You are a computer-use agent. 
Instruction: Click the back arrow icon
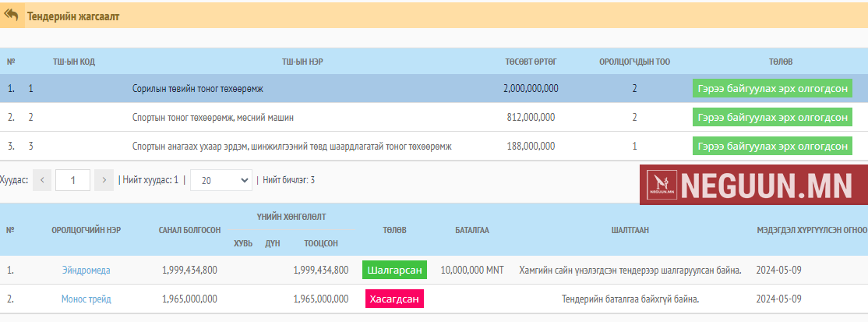(12, 15)
